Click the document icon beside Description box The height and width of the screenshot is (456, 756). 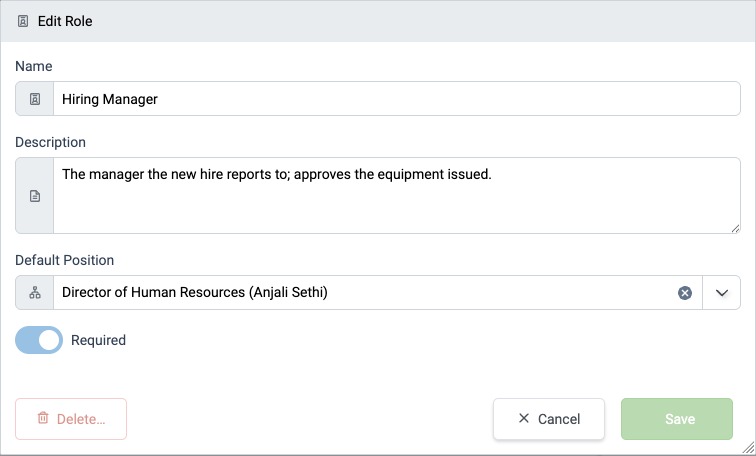coord(35,196)
